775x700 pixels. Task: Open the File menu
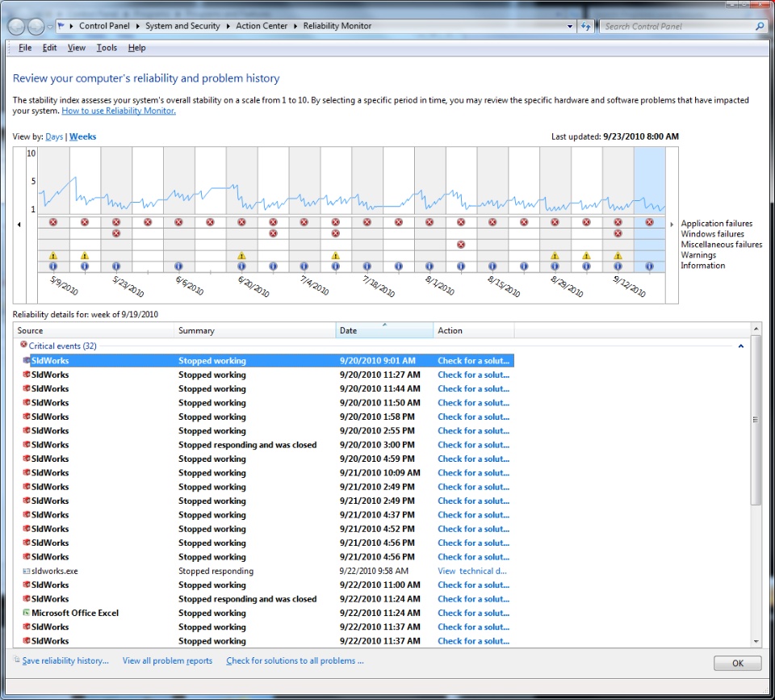pyautogui.click(x=25, y=48)
